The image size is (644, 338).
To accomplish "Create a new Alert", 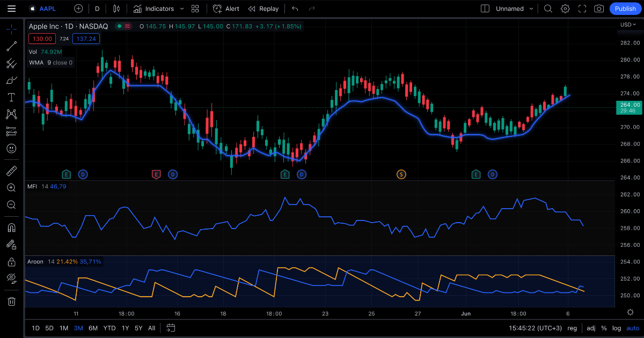I will click(x=226, y=9).
